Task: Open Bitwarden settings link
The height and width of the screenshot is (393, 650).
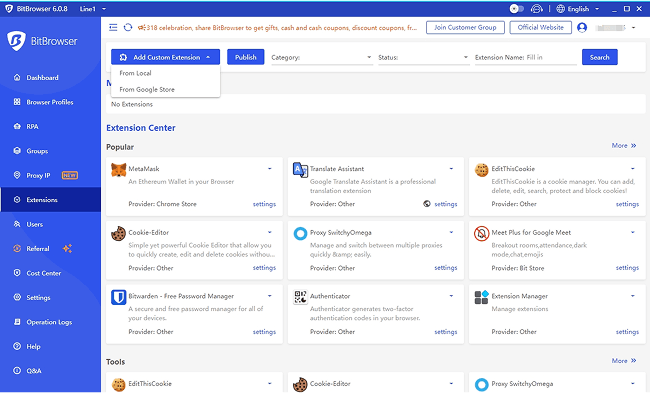Action: point(264,332)
